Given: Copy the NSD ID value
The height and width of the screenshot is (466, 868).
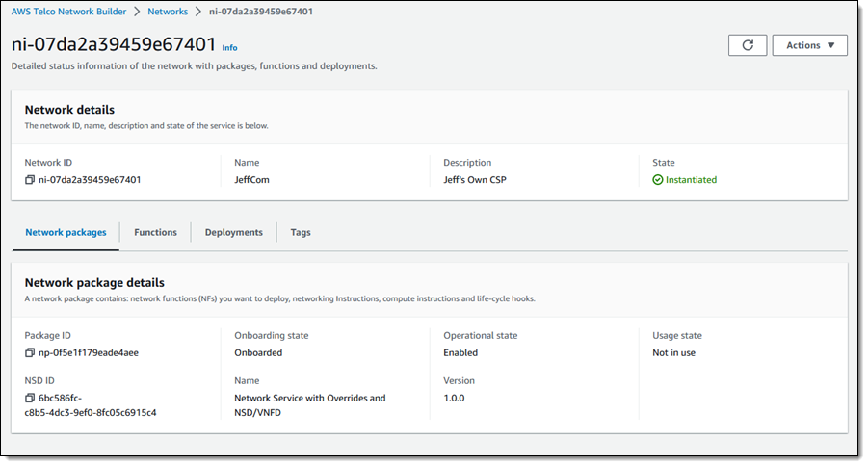Looking at the screenshot, I should pyautogui.click(x=29, y=398).
